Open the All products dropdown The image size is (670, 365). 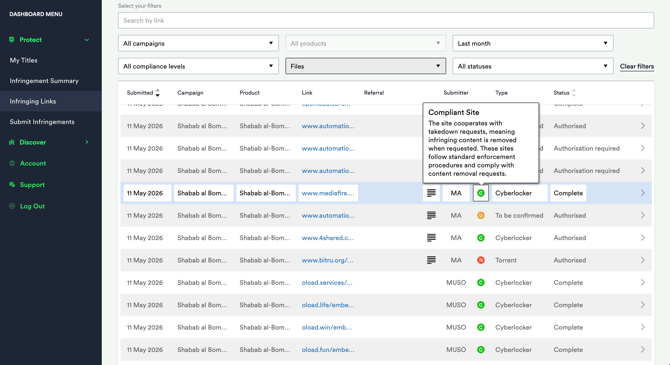365,43
